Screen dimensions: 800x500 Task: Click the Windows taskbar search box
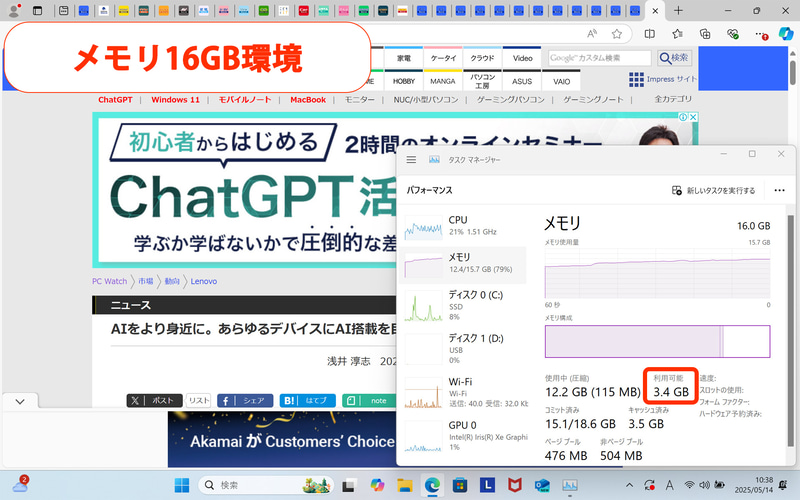tap(265, 485)
